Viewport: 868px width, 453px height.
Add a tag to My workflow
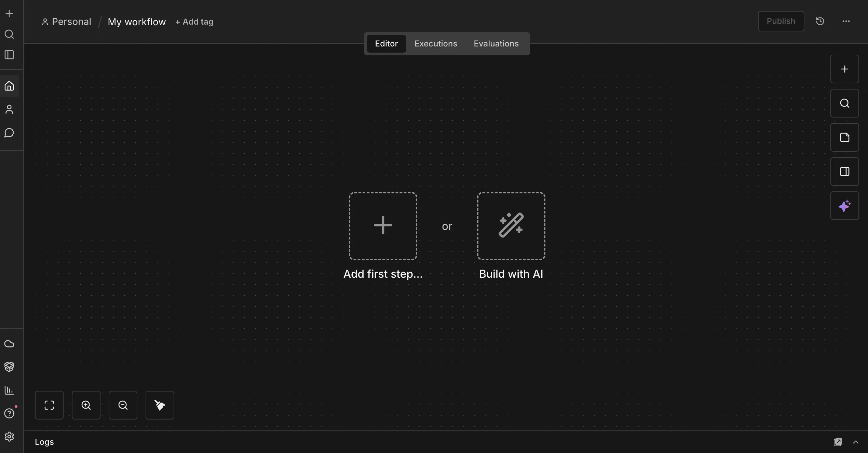point(194,22)
